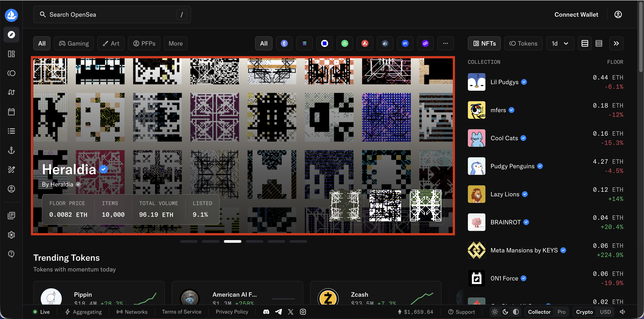Screen dimensions: 644x319
Task: Open the Pippin trending token card
Action: (x=99, y=293)
